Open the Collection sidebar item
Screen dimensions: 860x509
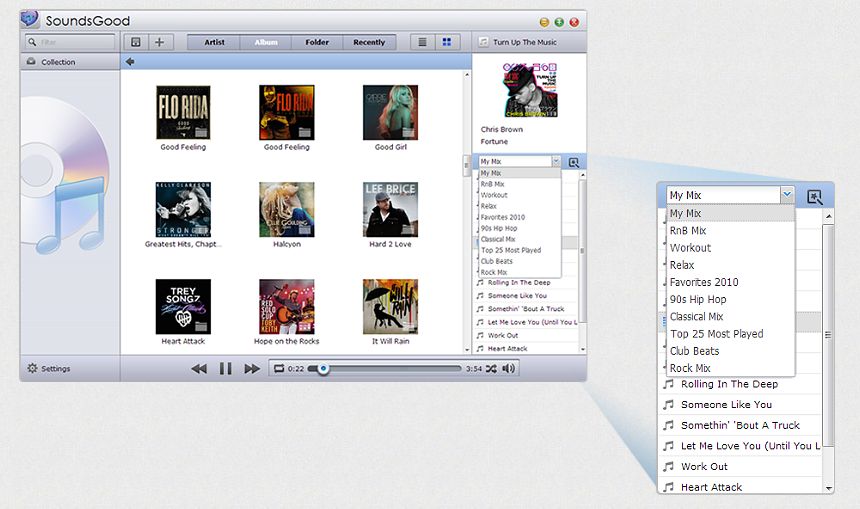[x=57, y=62]
